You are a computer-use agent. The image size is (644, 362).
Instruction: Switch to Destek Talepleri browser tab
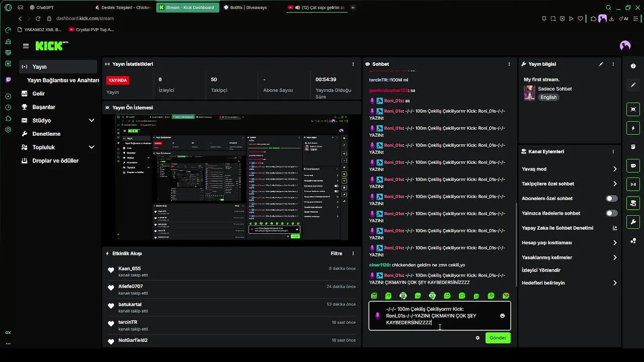click(123, 8)
